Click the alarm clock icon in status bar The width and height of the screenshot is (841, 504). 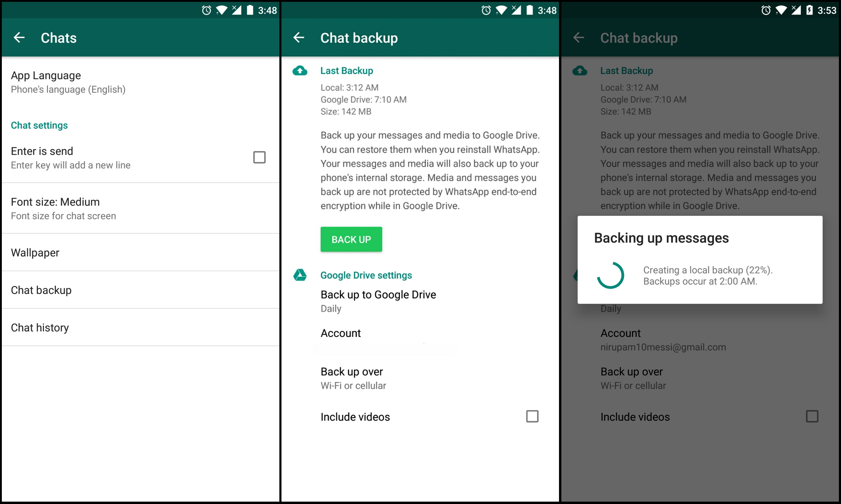[198, 9]
